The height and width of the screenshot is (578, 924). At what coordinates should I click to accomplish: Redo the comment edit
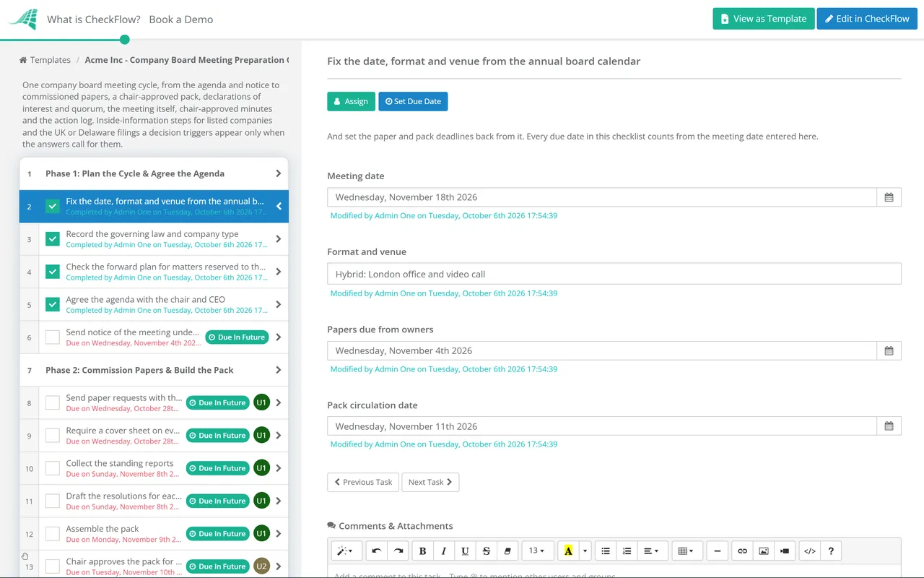click(398, 551)
